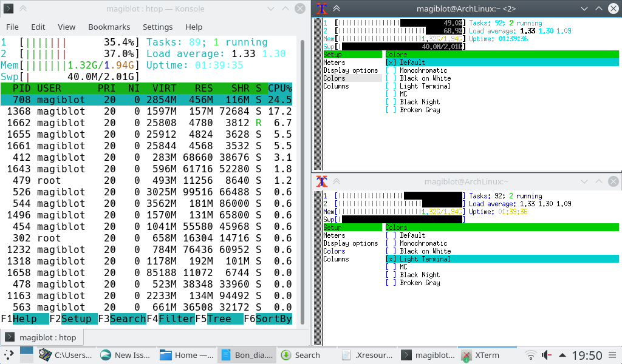
Task: Switch to the New Iss... browser task
Action: pyautogui.click(x=126, y=355)
